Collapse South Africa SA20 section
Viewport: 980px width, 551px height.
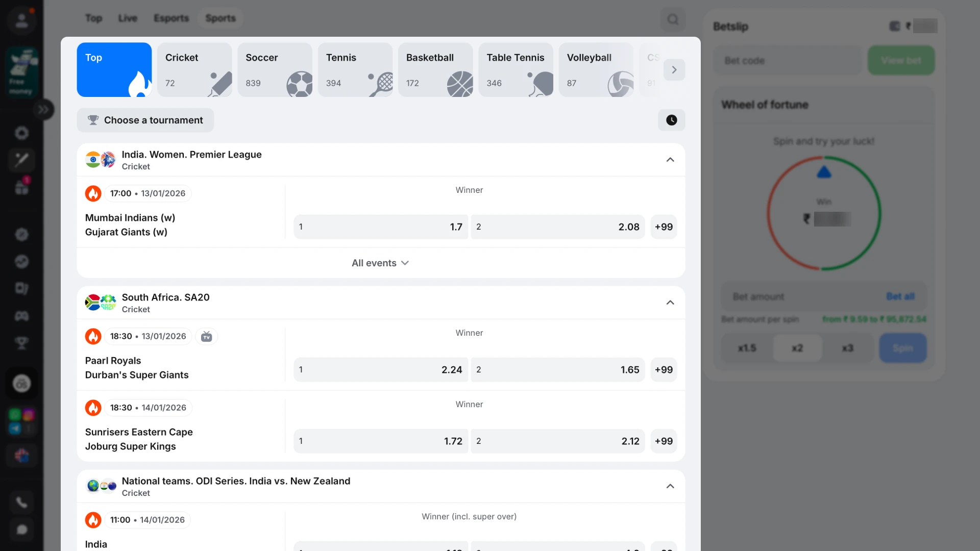click(x=670, y=303)
